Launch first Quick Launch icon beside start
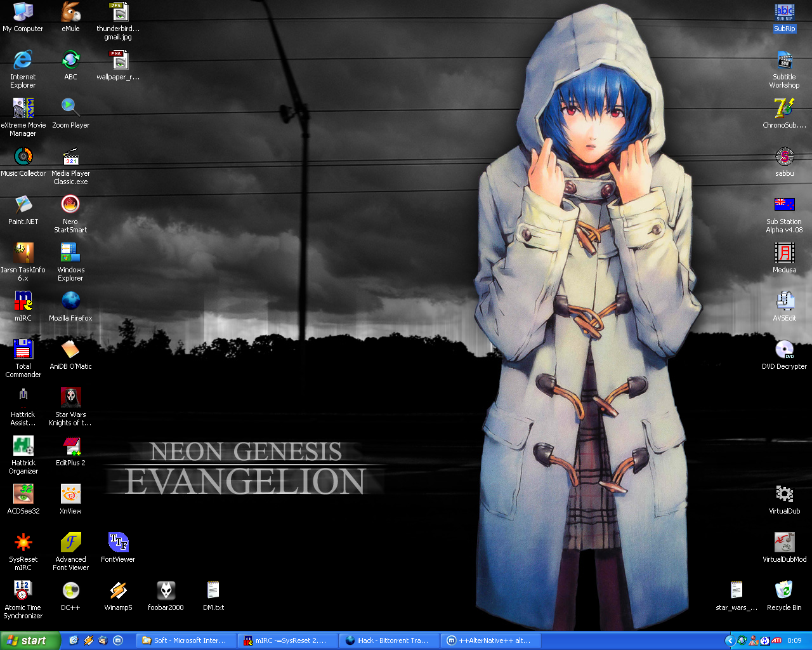Image resolution: width=812 pixels, height=650 pixels. pos(74,640)
